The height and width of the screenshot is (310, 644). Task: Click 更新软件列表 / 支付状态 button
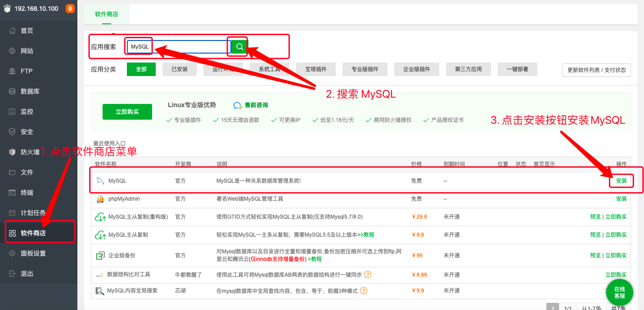click(x=597, y=70)
